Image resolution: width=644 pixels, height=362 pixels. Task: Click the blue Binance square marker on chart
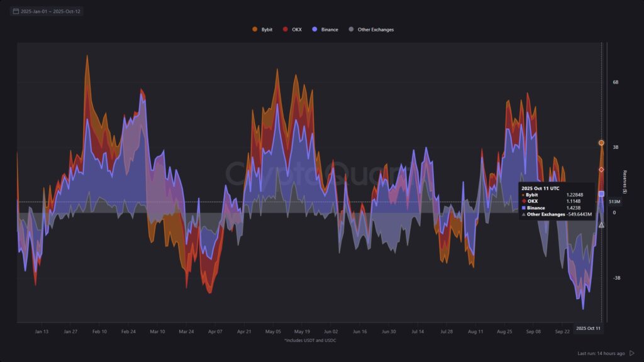(x=601, y=194)
